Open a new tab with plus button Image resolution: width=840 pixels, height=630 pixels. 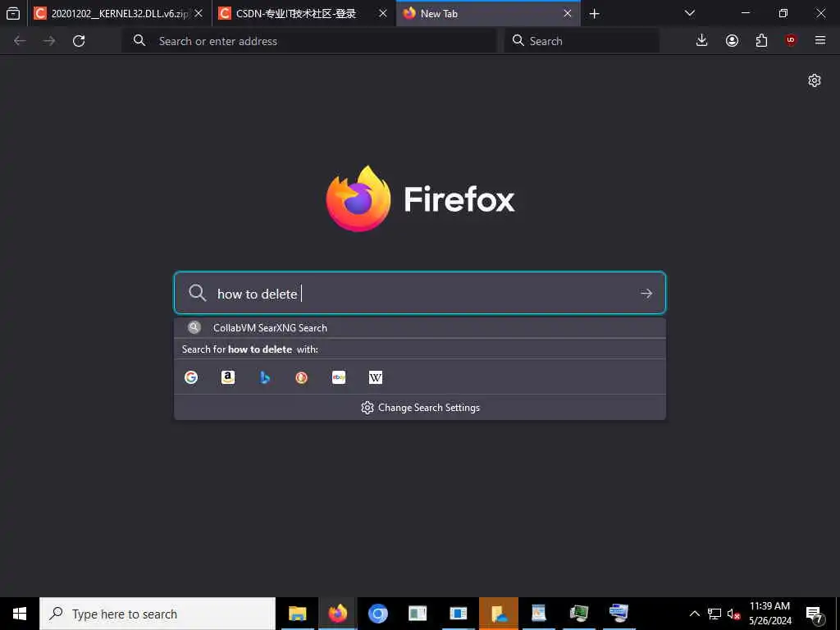coord(594,14)
